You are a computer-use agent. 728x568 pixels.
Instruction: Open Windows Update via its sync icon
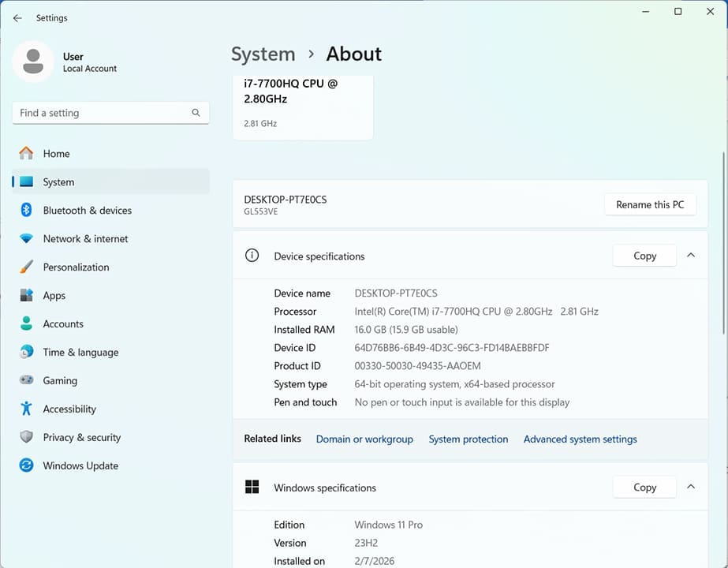pyautogui.click(x=27, y=465)
